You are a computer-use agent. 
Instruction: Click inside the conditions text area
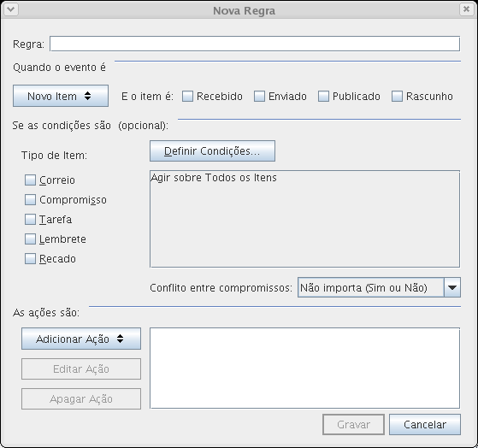pyautogui.click(x=305, y=219)
